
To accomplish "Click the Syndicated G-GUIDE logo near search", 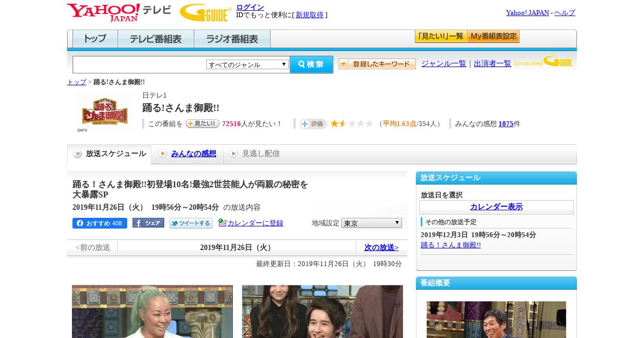I will pyautogui.click(x=544, y=61).
